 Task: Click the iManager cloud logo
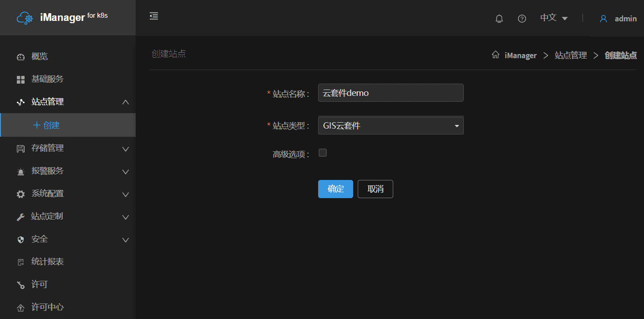tap(25, 18)
